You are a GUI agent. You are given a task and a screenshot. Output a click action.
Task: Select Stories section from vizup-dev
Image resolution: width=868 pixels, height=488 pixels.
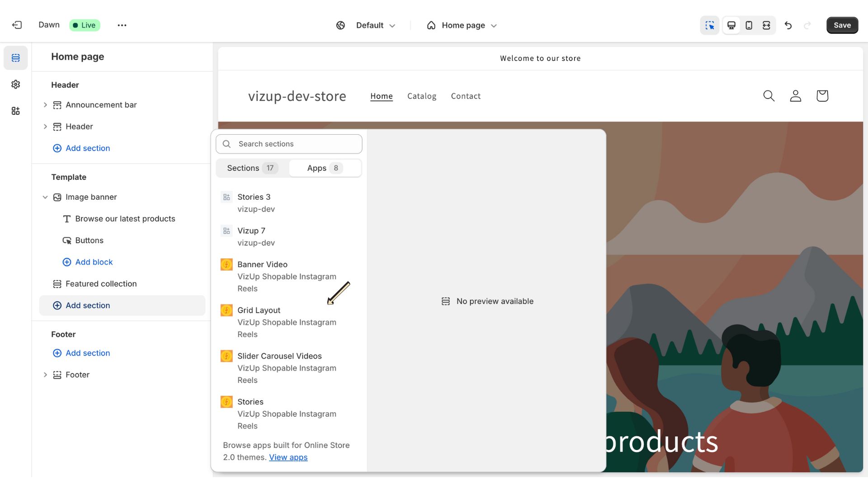pyautogui.click(x=253, y=202)
